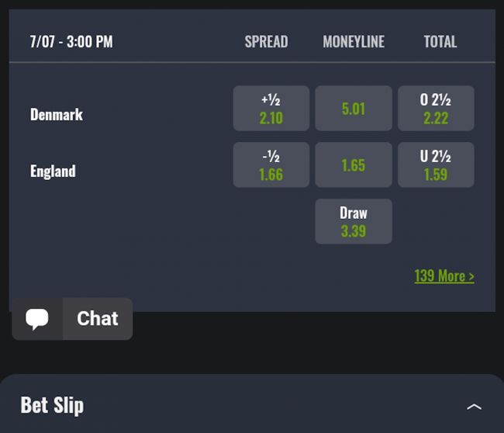Click the SPREAD column header
The width and height of the screenshot is (504, 433).
[266, 42]
